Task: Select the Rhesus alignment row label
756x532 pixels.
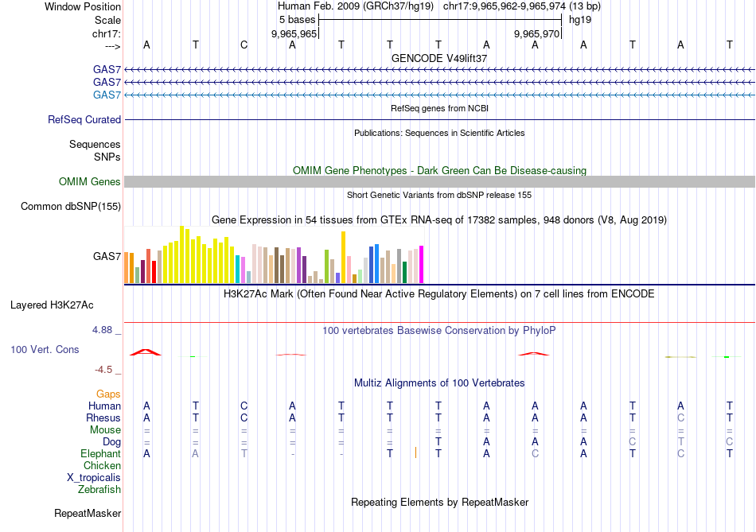Action: [103, 417]
